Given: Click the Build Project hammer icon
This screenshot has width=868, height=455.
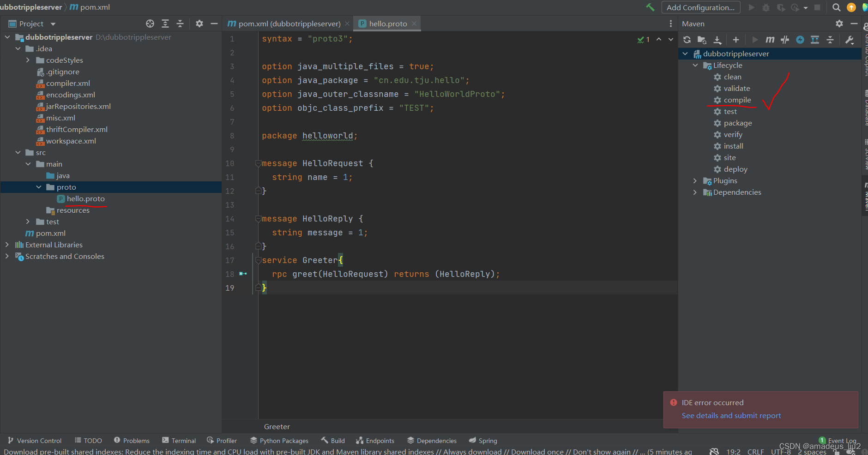Looking at the screenshot, I should [x=650, y=7].
